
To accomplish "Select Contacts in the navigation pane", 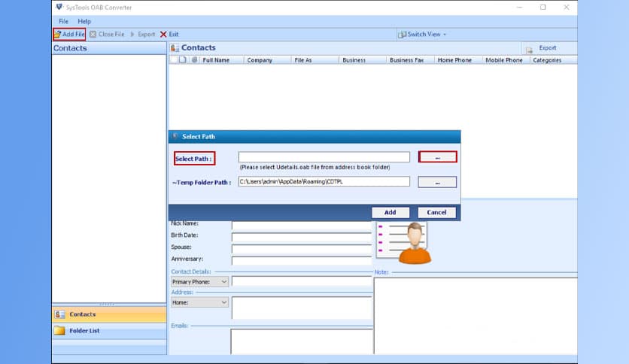I will click(109, 314).
